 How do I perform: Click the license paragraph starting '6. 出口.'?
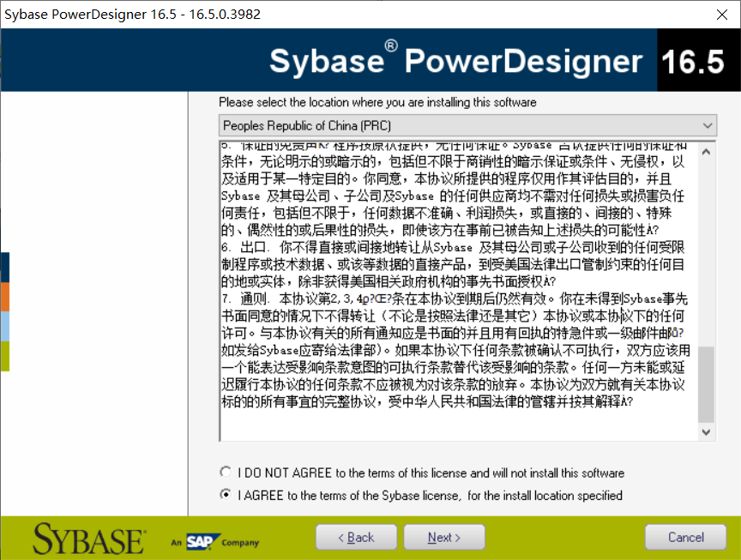click(453, 264)
